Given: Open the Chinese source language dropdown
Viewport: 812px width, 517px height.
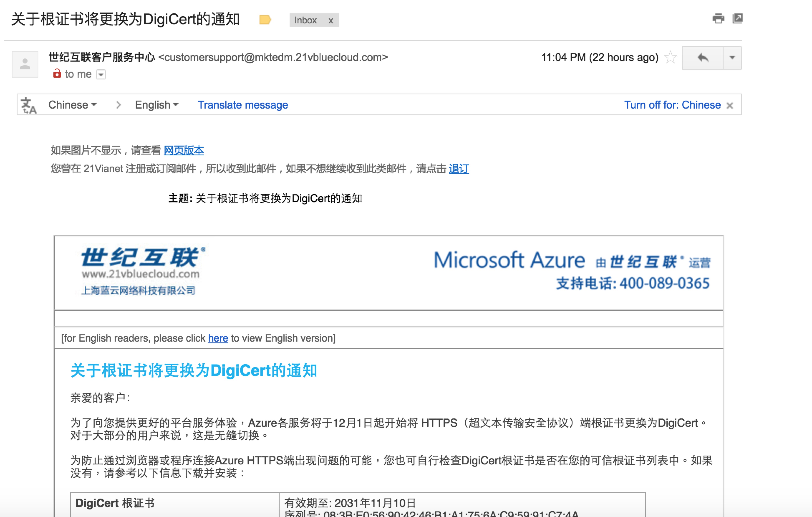Looking at the screenshot, I should pyautogui.click(x=73, y=105).
